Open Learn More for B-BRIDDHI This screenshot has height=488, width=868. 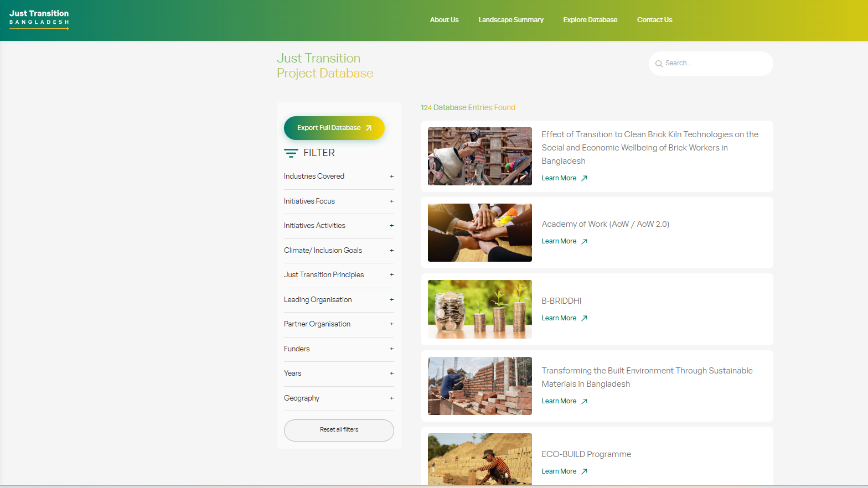(564, 318)
